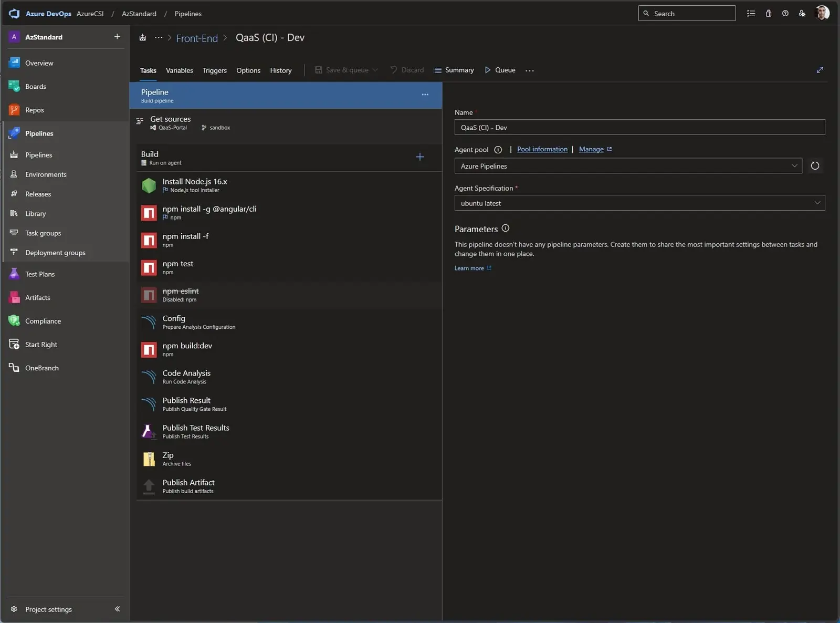The image size is (840, 623).
Task: Select the Publish Result task
Action: (289, 404)
